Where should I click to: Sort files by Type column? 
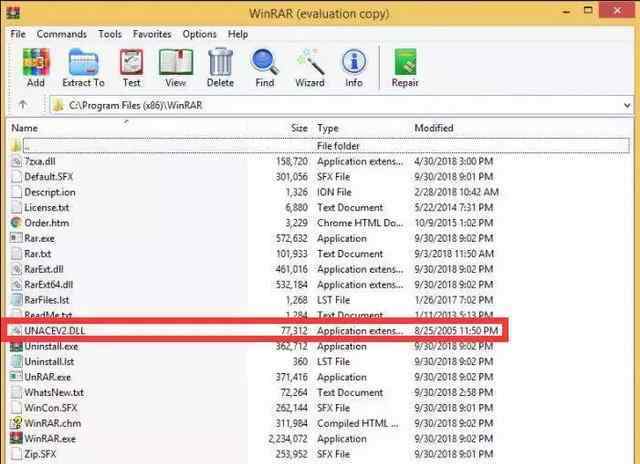click(328, 128)
